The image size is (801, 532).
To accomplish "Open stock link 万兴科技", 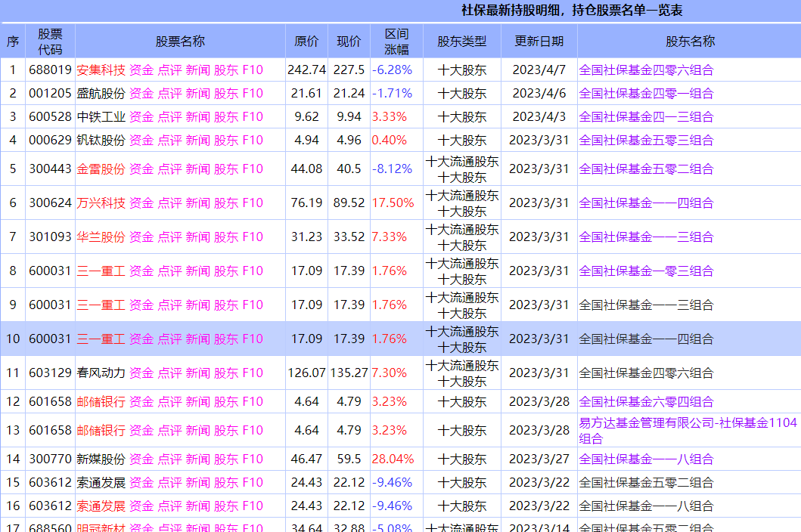I will coord(101,203).
